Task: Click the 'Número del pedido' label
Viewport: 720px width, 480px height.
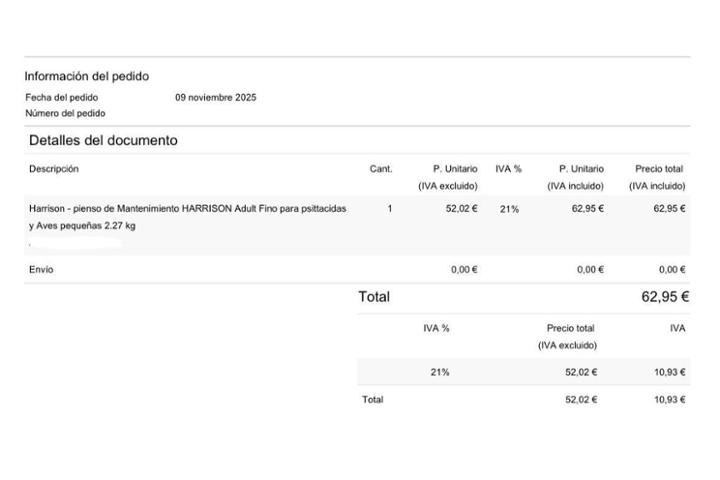Action: point(65,114)
